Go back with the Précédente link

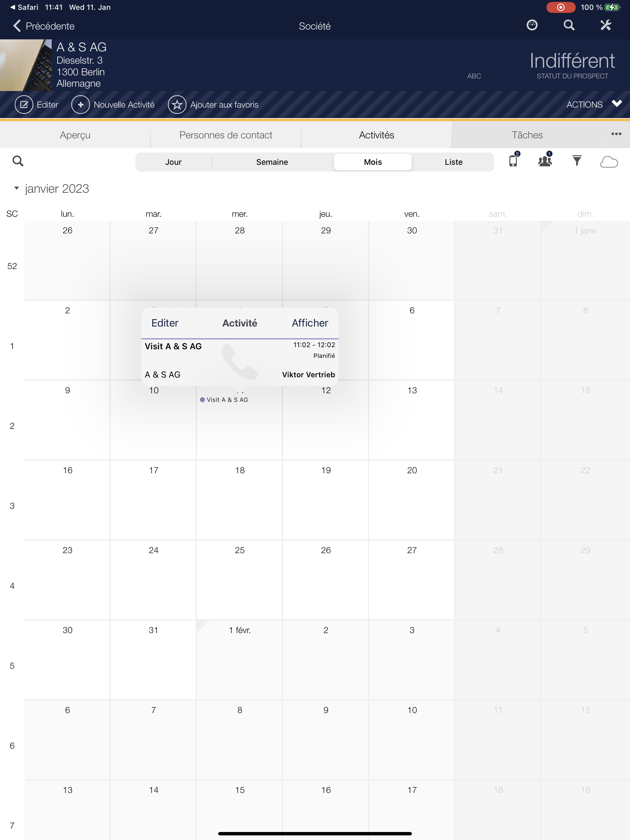pos(44,26)
